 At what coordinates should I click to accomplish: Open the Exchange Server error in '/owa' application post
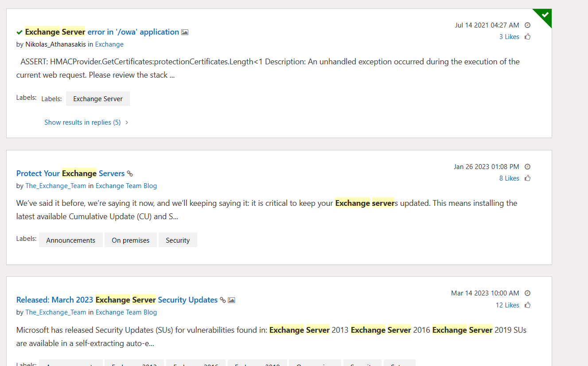click(102, 32)
